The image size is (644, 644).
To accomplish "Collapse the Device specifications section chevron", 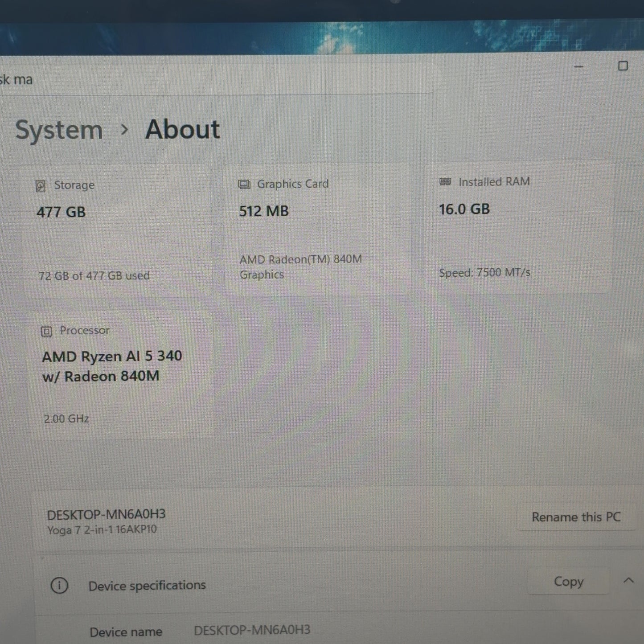I will (628, 580).
